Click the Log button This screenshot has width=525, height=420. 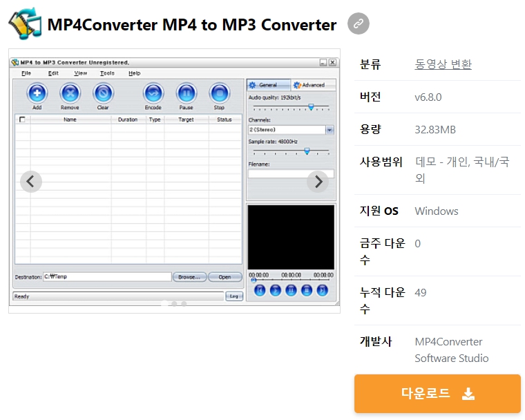pyautogui.click(x=234, y=296)
